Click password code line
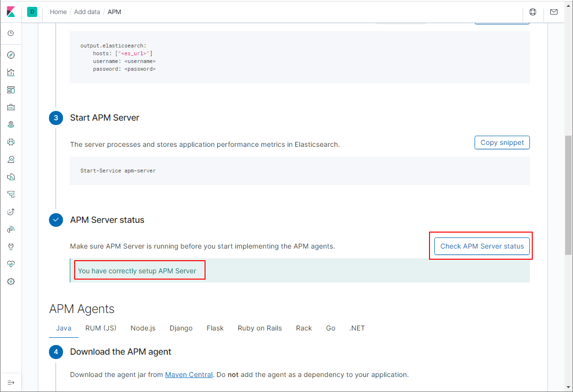The width and height of the screenshot is (573, 392). (x=124, y=69)
